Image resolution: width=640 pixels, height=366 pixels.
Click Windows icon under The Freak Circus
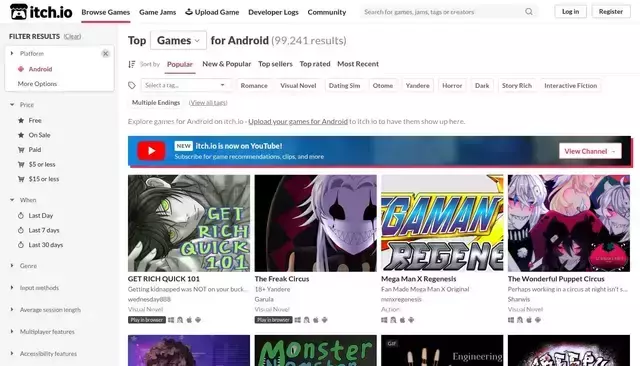click(x=298, y=320)
